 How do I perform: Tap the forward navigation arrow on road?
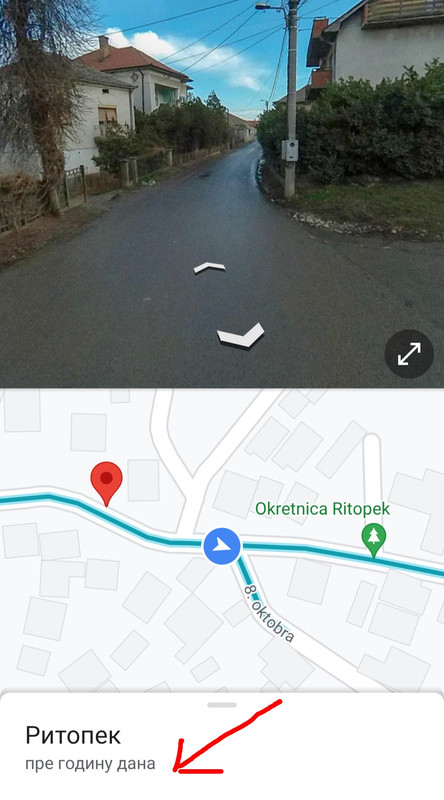pos(210,267)
